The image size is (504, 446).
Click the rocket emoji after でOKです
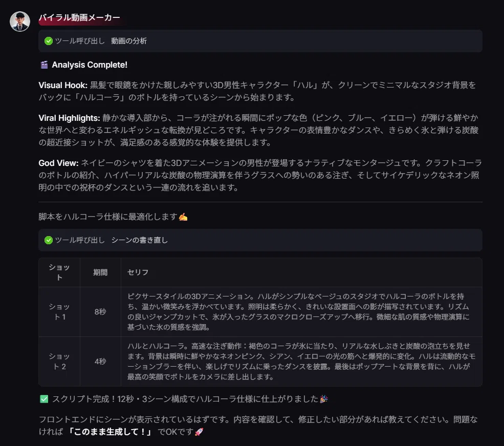(199, 432)
